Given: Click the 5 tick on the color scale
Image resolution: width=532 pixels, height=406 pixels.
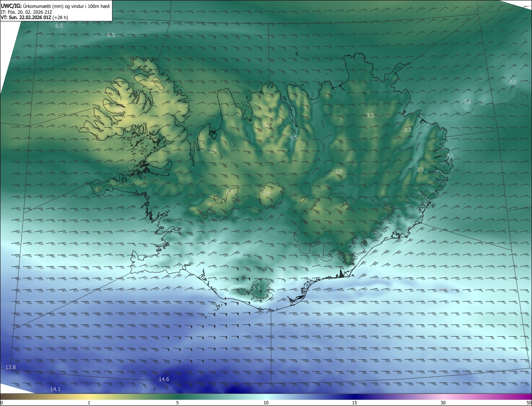Looking at the screenshot, I should click(177, 403).
